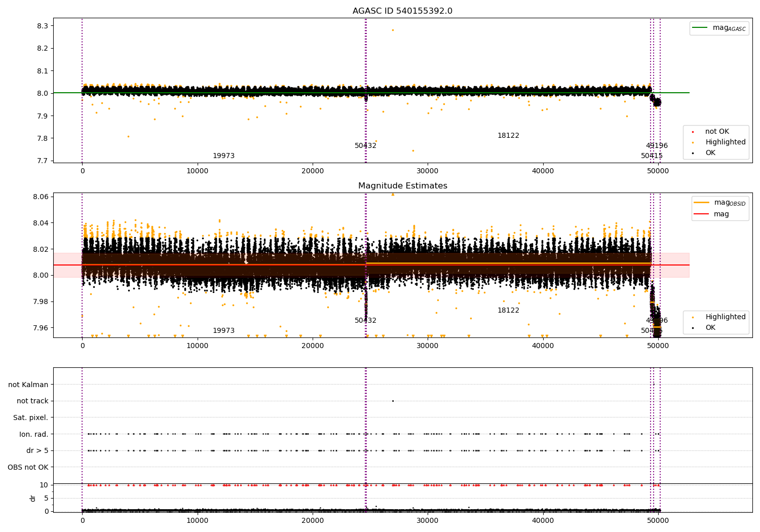The height and width of the screenshot is (532, 760).
Task: Click the 'Sat. pixel.' row label
Action: (x=31, y=418)
